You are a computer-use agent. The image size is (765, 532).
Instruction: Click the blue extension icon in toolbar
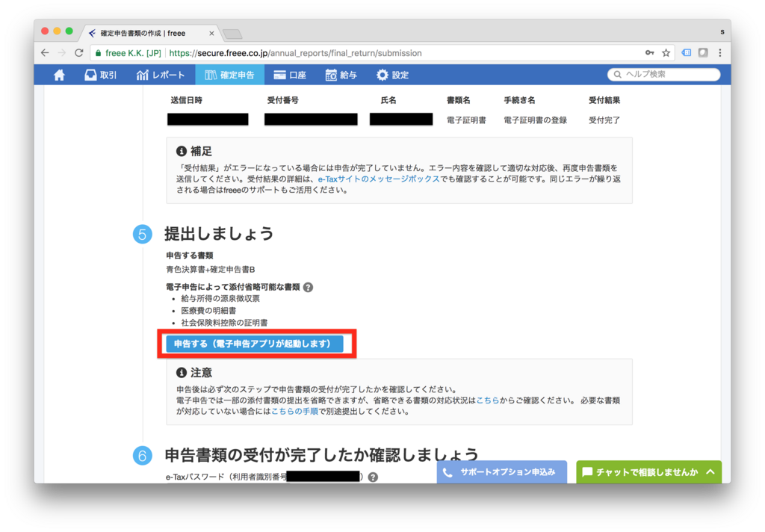tap(687, 53)
